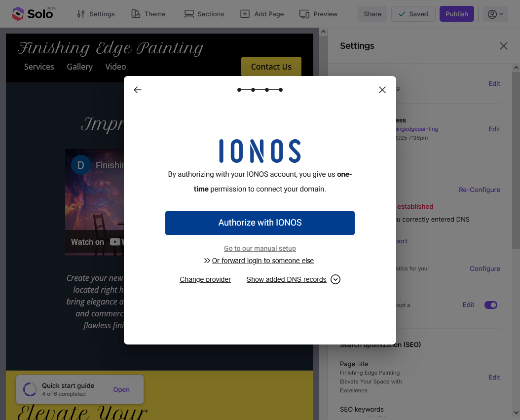Click the Share button
Viewport: 520px width, 420px height.
click(372, 14)
